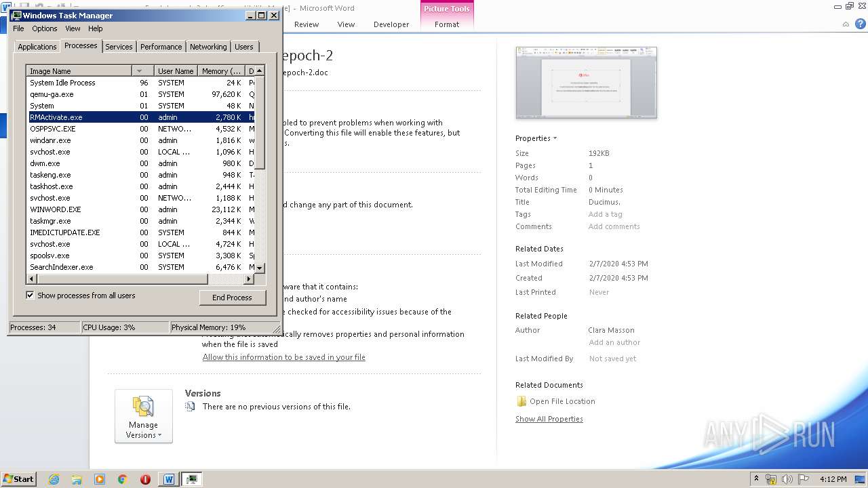Screen dimensions: 868x488
Task: Click Add an author field
Action: [x=614, y=342]
